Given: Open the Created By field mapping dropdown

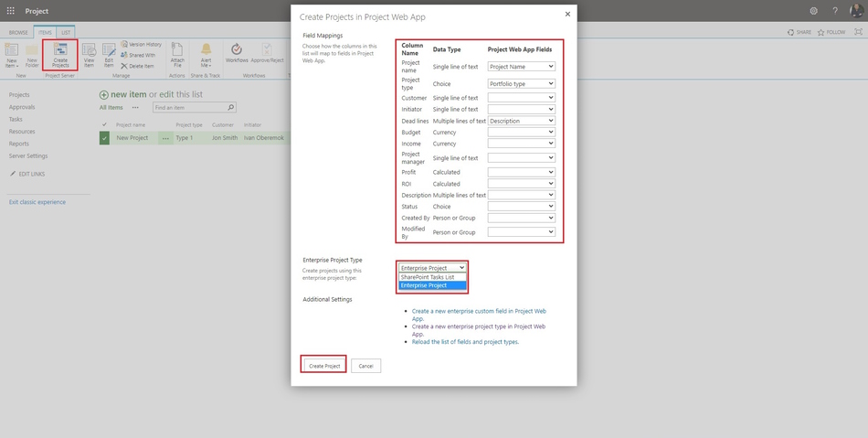Looking at the screenshot, I should [x=522, y=218].
